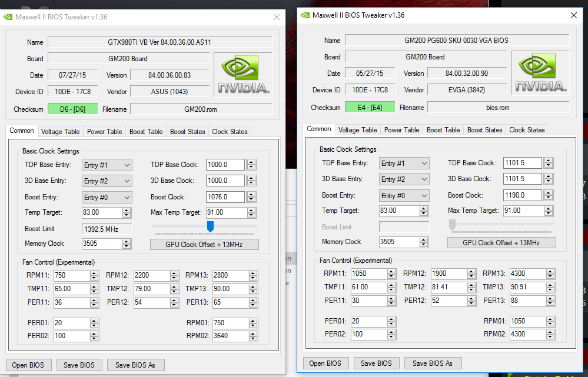The image size is (588, 377).
Task: Close the EVGA BIOS Tweaker window
Action: pyautogui.click(x=573, y=15)
